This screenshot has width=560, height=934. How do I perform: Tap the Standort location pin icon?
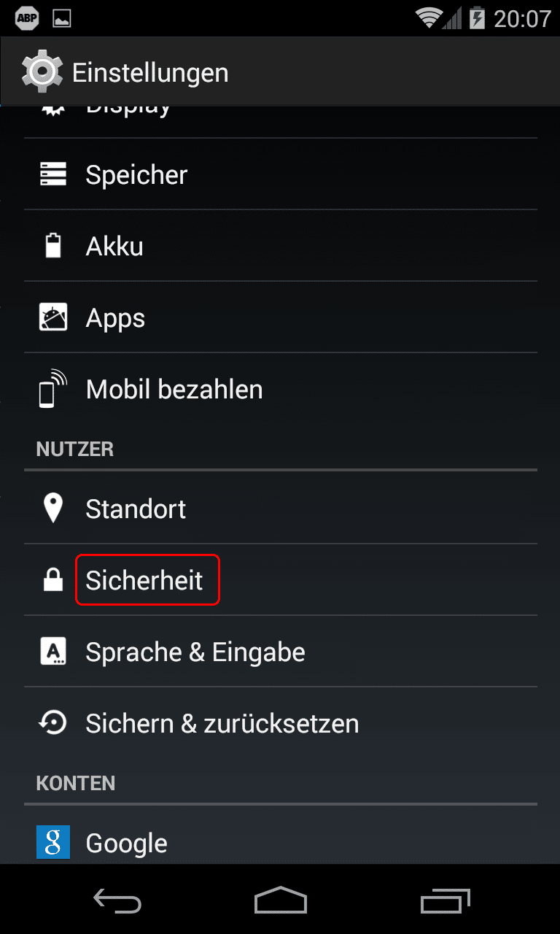coord(52,508)
